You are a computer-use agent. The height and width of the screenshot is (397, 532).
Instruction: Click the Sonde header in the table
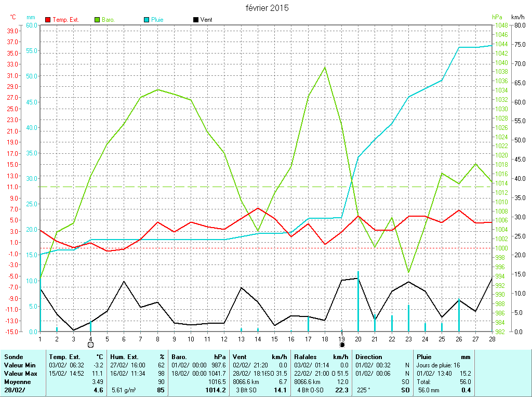coord(13,357)
